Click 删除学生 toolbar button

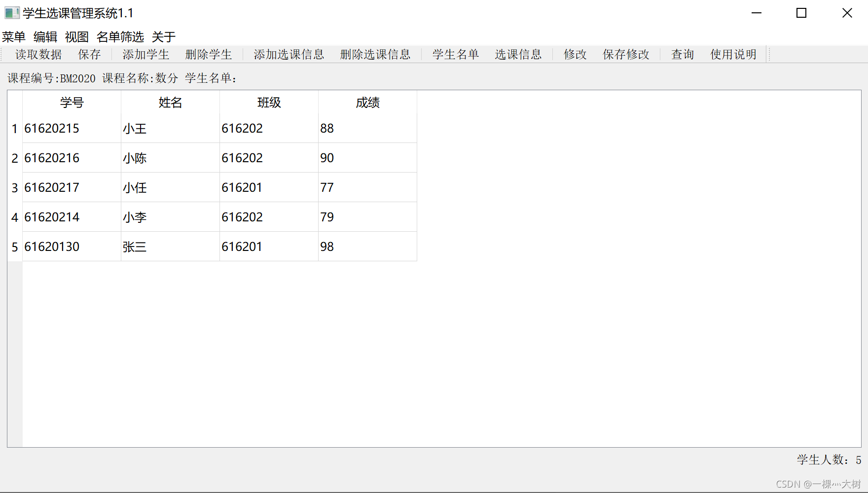click(x=209, y=54)
